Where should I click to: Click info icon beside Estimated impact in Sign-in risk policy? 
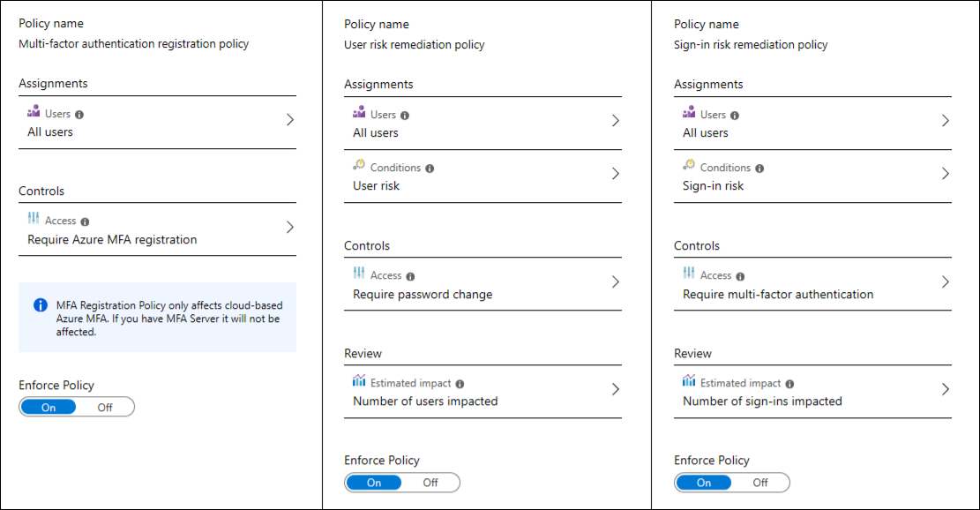coord(789,384)
